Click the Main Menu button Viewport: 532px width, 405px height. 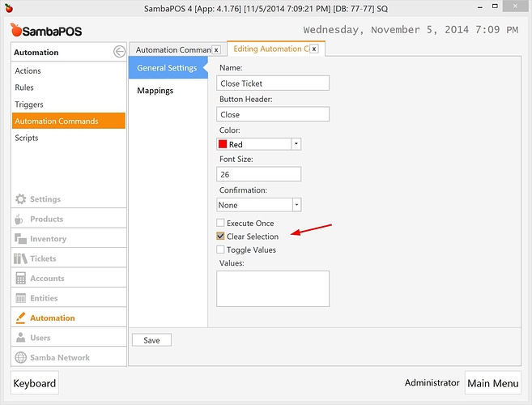(x=492, y=383)
